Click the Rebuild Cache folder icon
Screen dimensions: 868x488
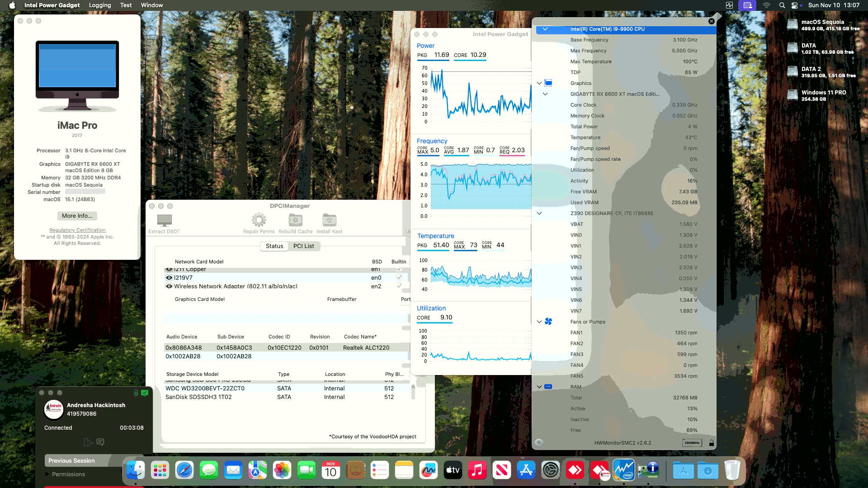295,220
